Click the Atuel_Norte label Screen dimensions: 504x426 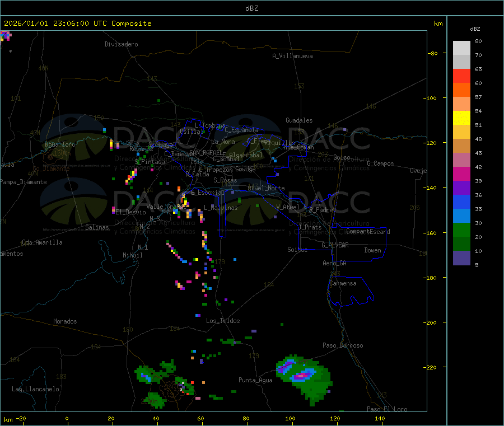point(266,188)
